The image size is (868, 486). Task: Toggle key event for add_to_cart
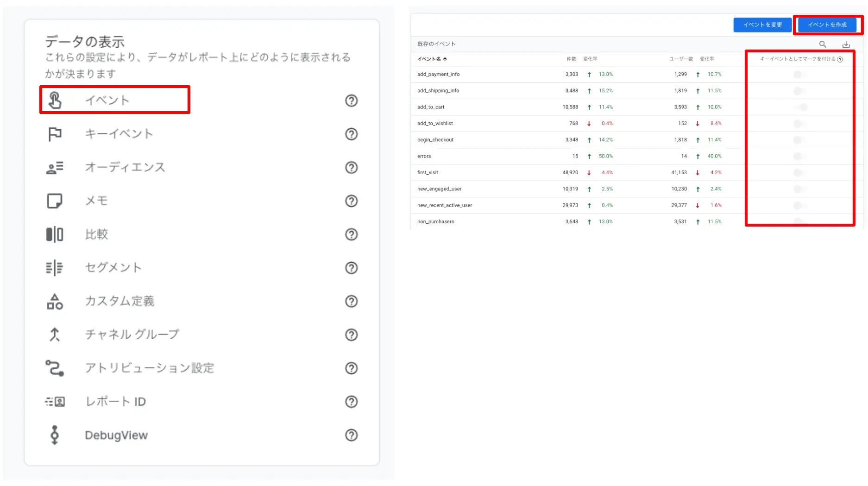pos(800,107)
